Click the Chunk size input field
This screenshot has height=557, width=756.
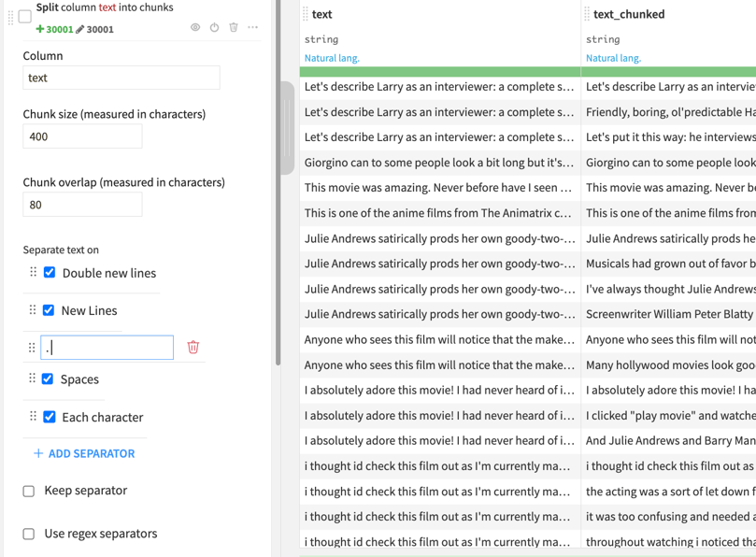pos(82,136)
